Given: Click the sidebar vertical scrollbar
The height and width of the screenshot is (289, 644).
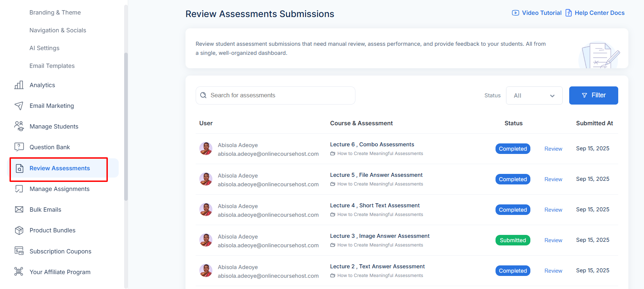Looking at the screenshot, I should coord(126,126).
